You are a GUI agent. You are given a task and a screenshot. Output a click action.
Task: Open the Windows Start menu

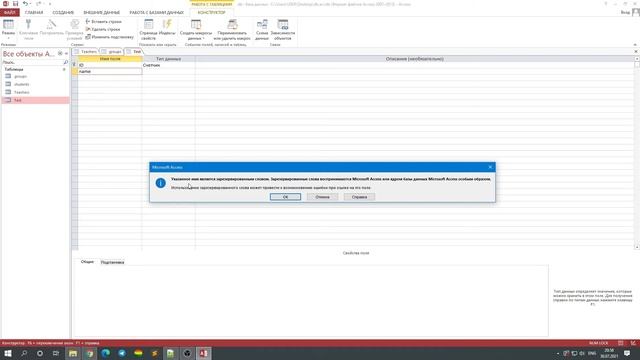click(x=8, y=353)
